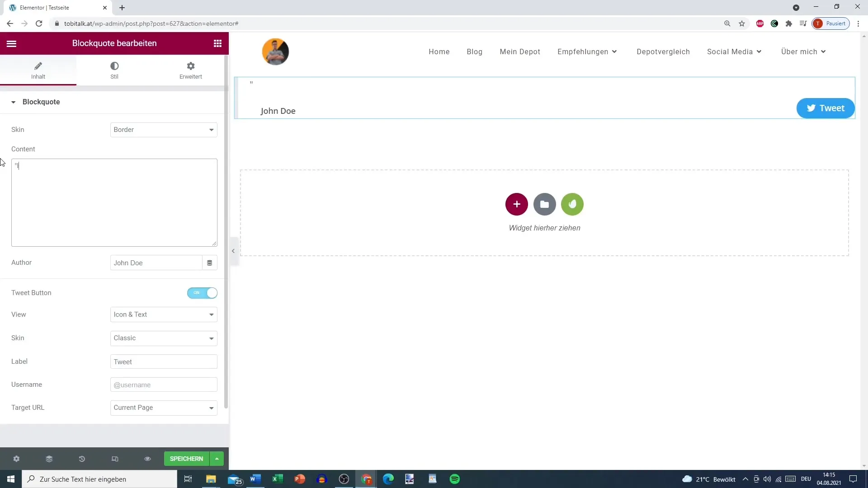868x488 pixels.
Task: Preview changes with the eye icon
Action: point(147,459)
